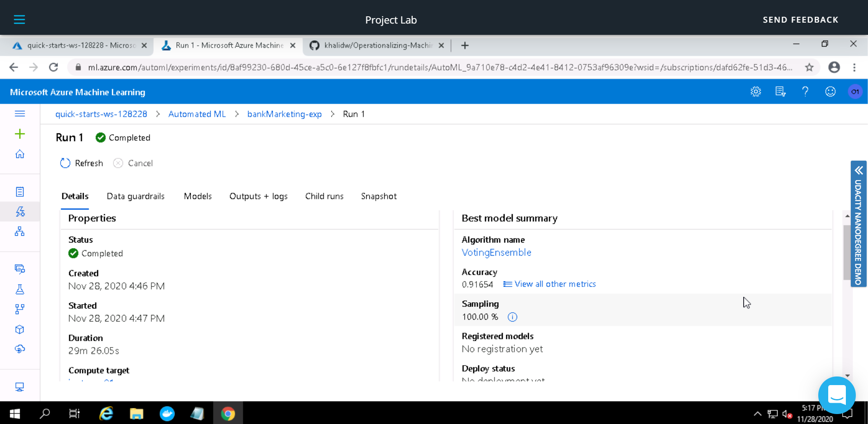868x424 pixels.
Task: Go back in browser history
Action: pos(14,67)
